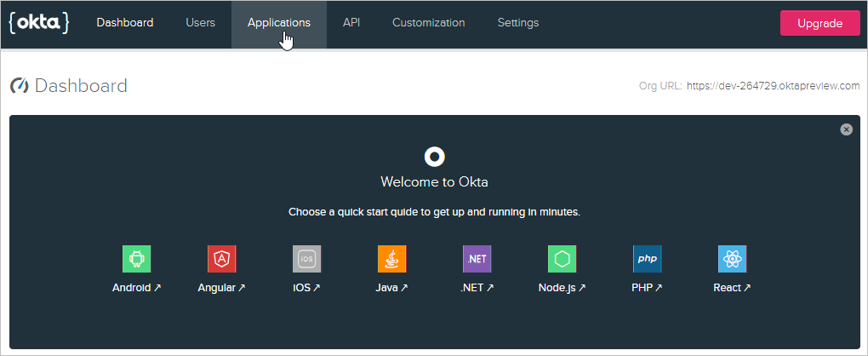
Task: Click the Dashboard page heading text
Action: coord(81,86)
